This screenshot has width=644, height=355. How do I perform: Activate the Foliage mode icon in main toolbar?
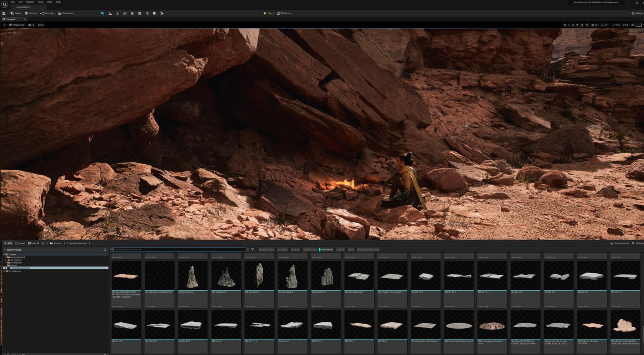117,13
